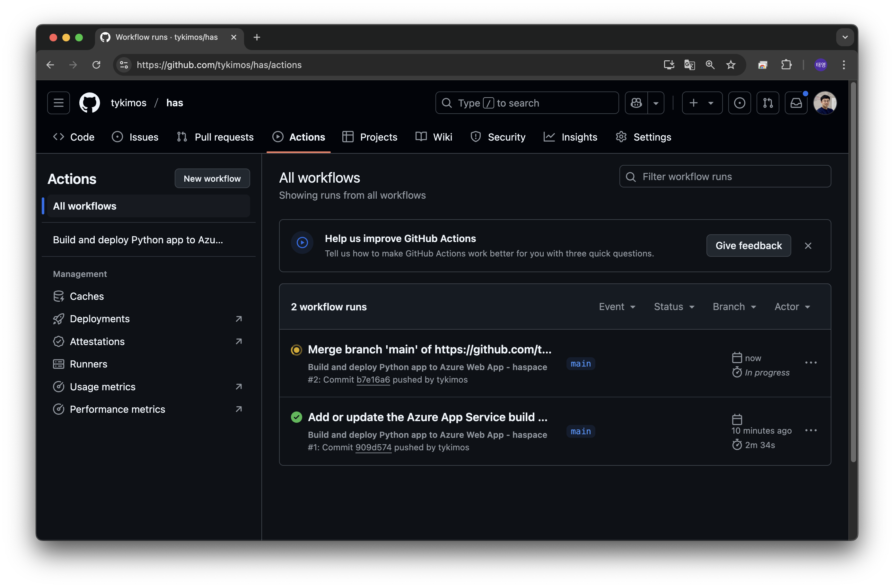The width and height of the screenshot is (894, 588).
Task: Open the Create new plus dropdown
Action: click(x=702, y=103)
